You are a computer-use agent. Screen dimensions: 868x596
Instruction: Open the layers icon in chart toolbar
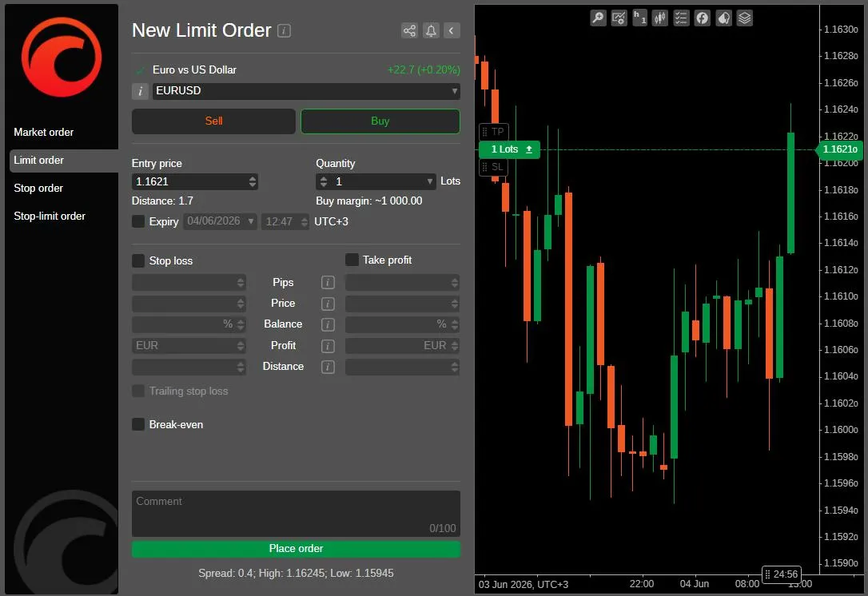coord(745,18)
